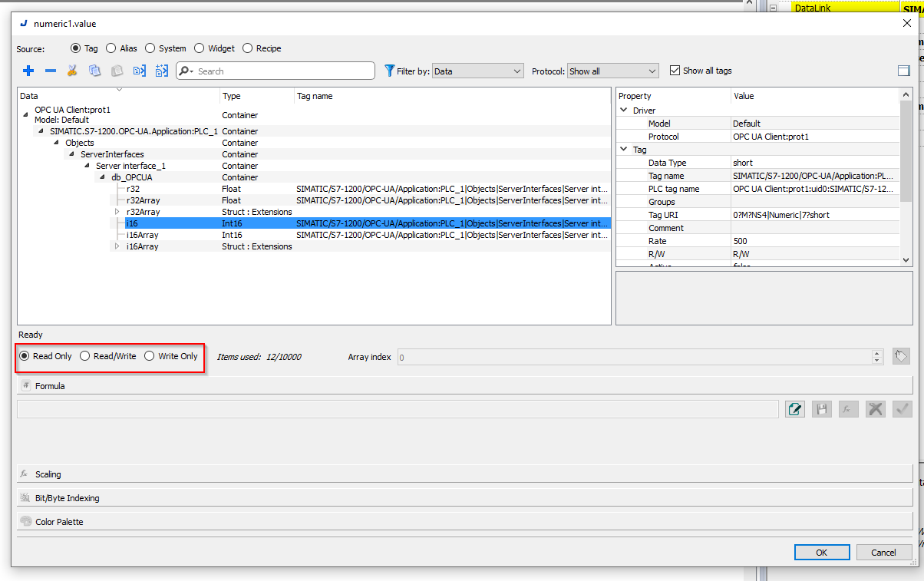Click the import tags toolbar icon
This screenshot has height=581, width=924.
click(139, 71)
